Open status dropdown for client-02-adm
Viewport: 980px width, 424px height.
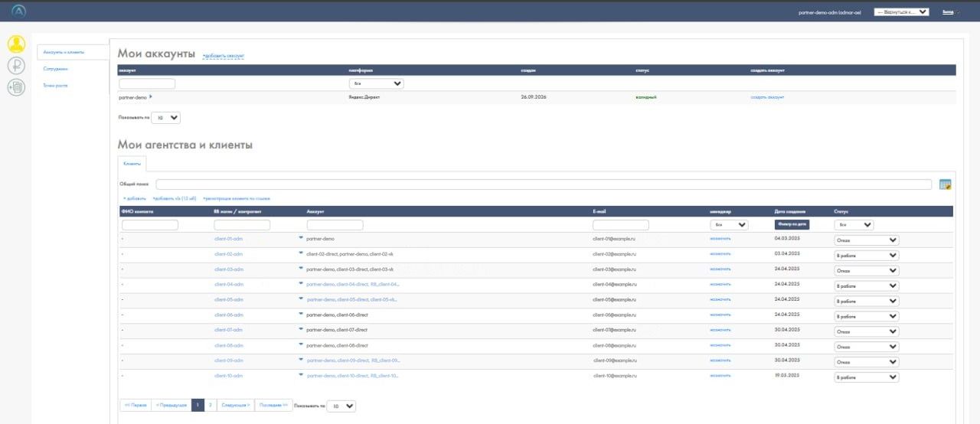tap(867, 255)
